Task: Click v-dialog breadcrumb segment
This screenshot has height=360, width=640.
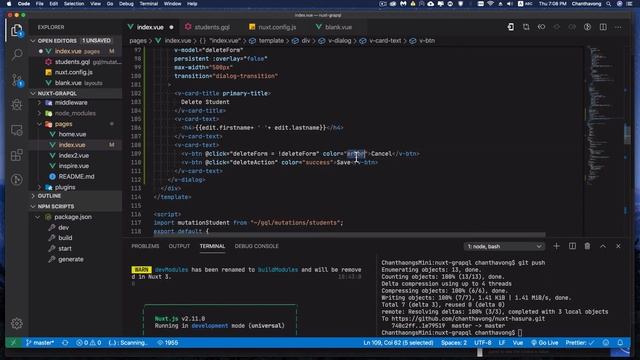Action: (336, 41)
